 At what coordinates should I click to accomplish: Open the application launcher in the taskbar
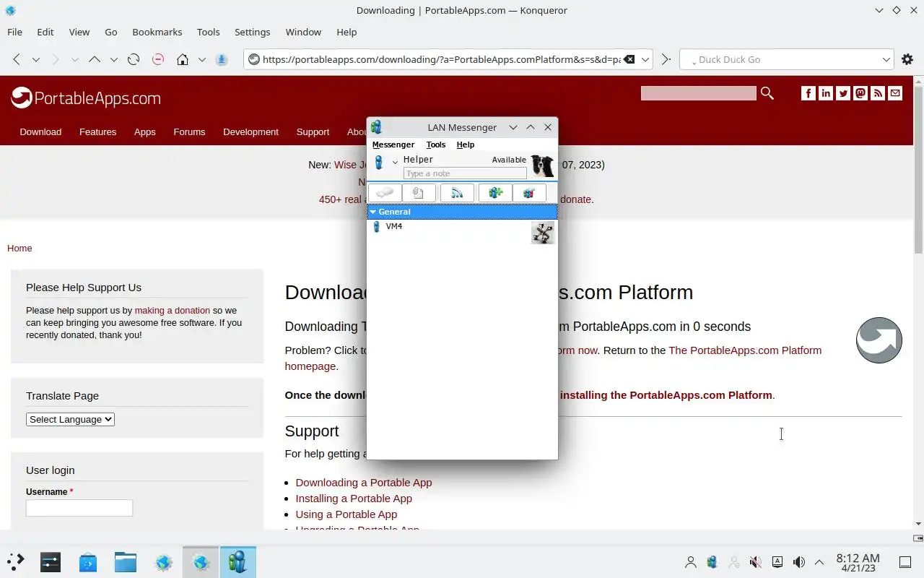coord(16,562)
